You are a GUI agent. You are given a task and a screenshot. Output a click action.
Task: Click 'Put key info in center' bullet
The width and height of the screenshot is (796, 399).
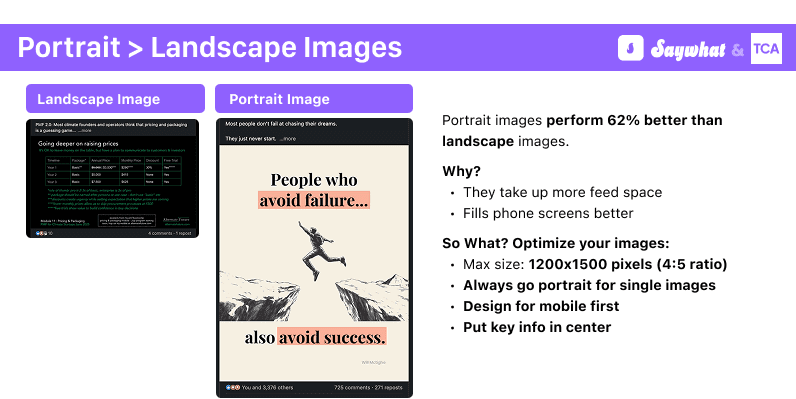point(537,327)
